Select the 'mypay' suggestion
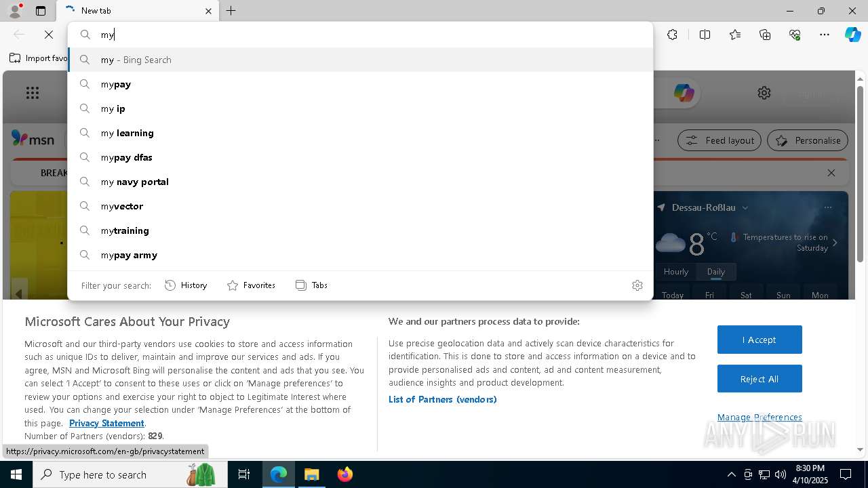Image resolution: width=868 pixels, height=488 pixels. (x=360, y=84)
